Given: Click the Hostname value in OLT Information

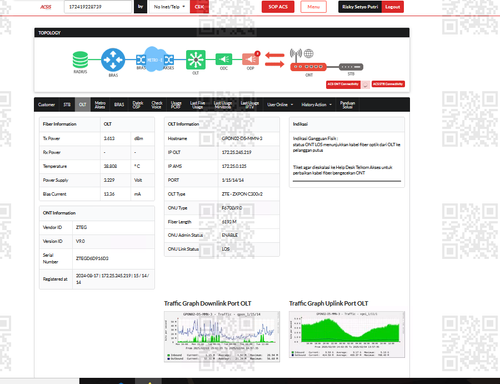Looking at the screenshot, I should click(x=242, y=138).
